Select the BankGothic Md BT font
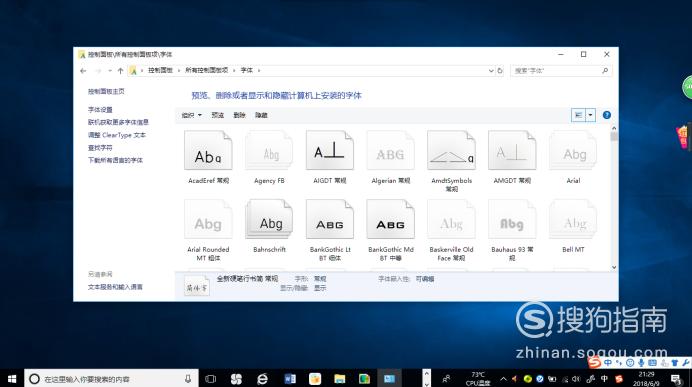This screenshot has height=387, width=692. coord(391,230)
